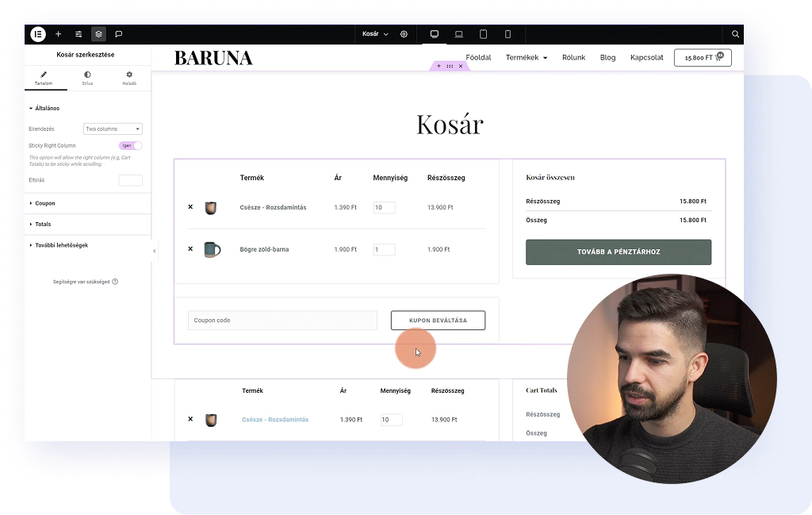Click the Kupon beváltása button
The width and height of the screenshot is (812, 515).
tap(438, 321)
